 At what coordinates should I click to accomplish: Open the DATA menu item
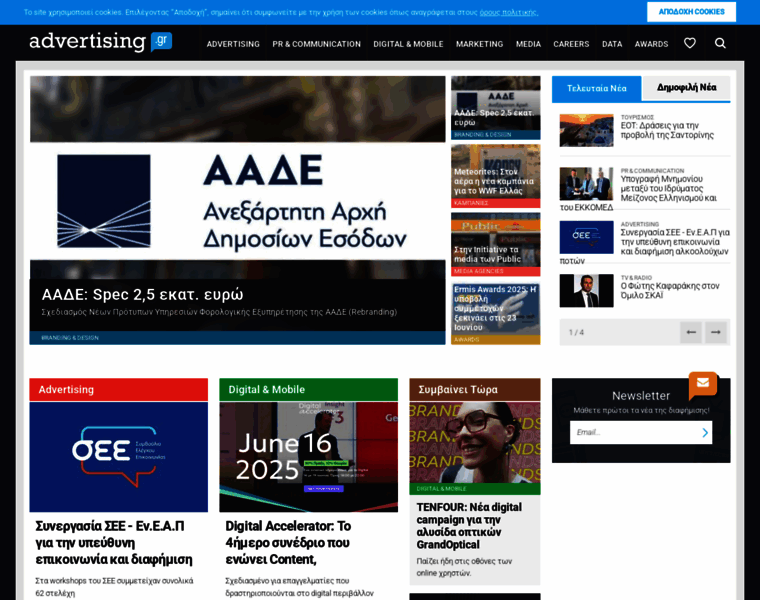pyautogui.click(x=612, y=44)
